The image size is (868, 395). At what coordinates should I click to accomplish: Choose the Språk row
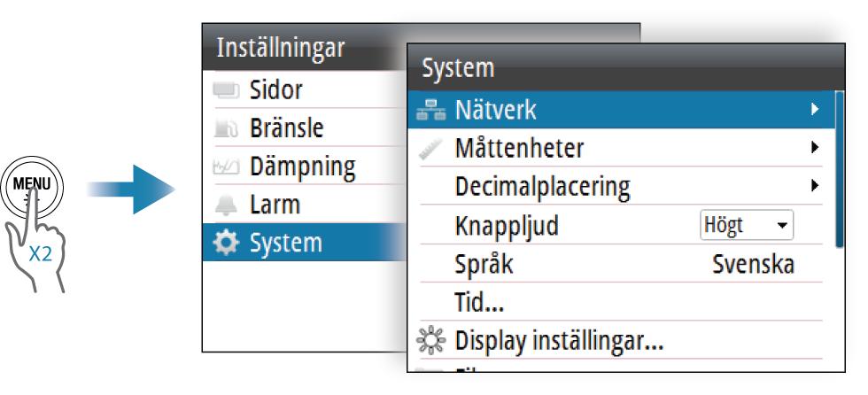click(x=621, y=263)
